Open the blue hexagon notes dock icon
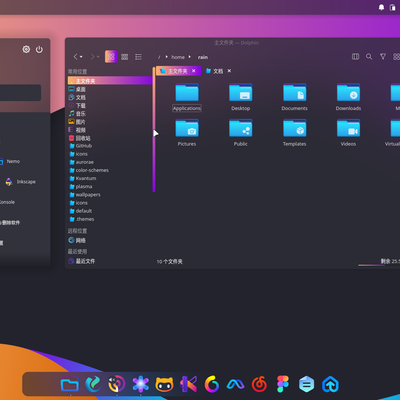400x400 pixels. 307,384
